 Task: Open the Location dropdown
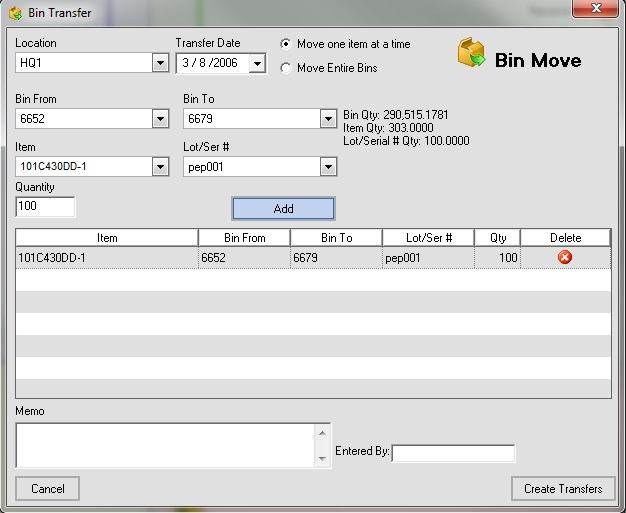[x=160, y=63]
